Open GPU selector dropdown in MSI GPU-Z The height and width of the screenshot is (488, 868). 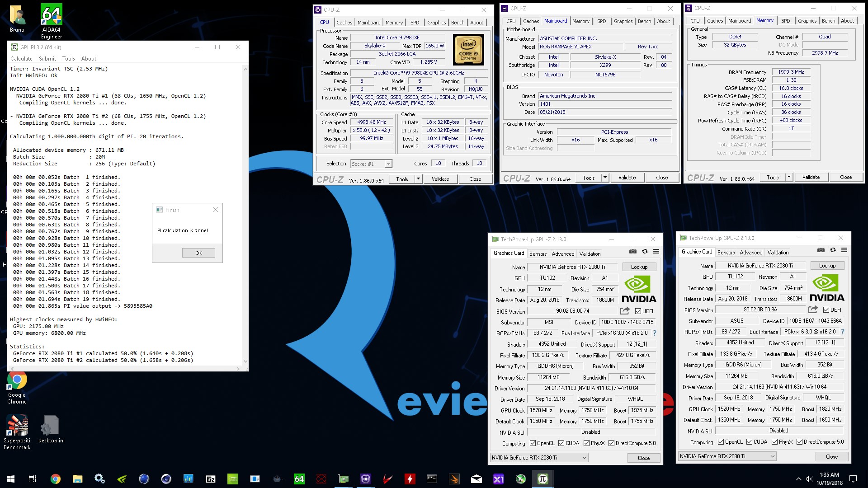(x=539, y=458)
